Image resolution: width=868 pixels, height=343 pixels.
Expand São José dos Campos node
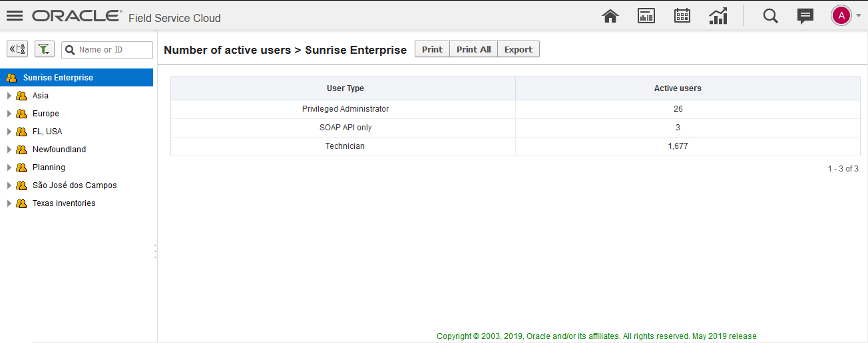pos(9,185)
